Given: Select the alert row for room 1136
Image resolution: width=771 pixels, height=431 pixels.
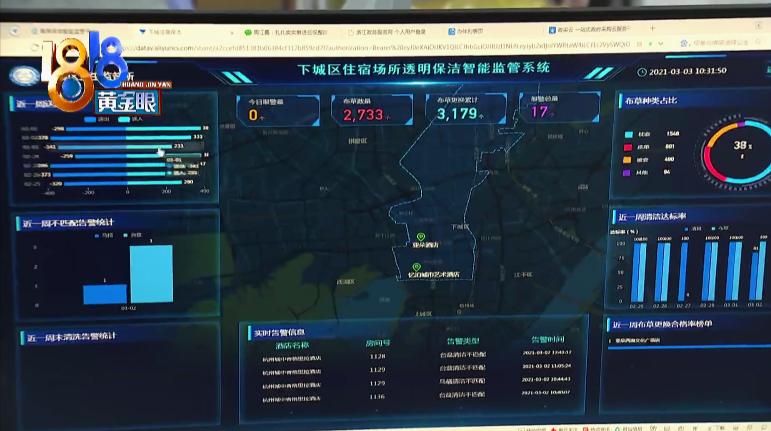Looking at the screenshot, I should 415,397.
